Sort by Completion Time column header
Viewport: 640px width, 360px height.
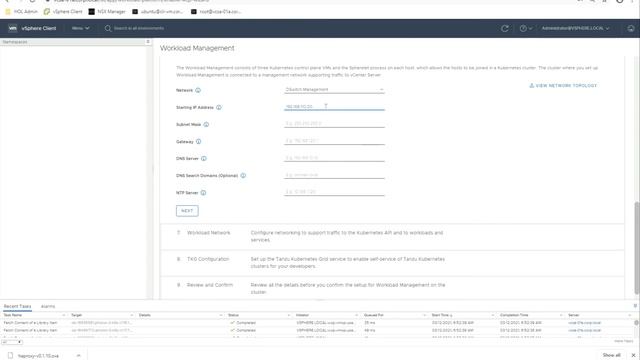point(514,315)
